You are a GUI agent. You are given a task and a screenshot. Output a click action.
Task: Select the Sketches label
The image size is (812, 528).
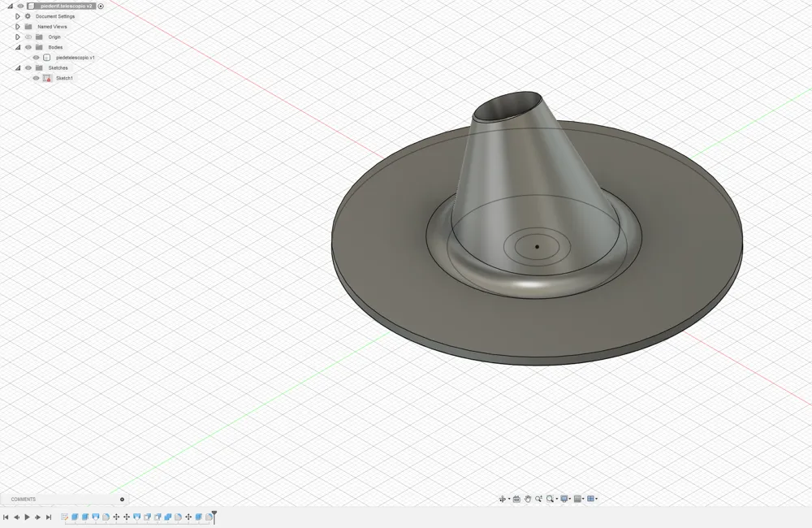[x=58, y=68]
